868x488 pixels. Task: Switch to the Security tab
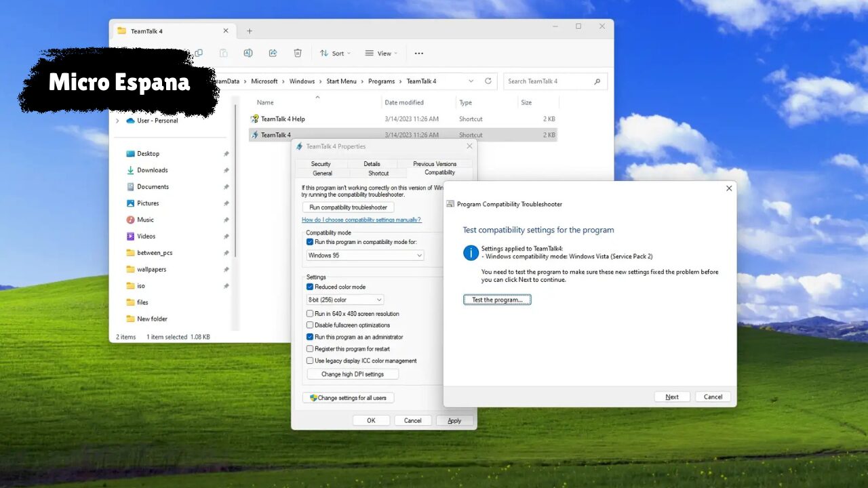coord(321,164)
